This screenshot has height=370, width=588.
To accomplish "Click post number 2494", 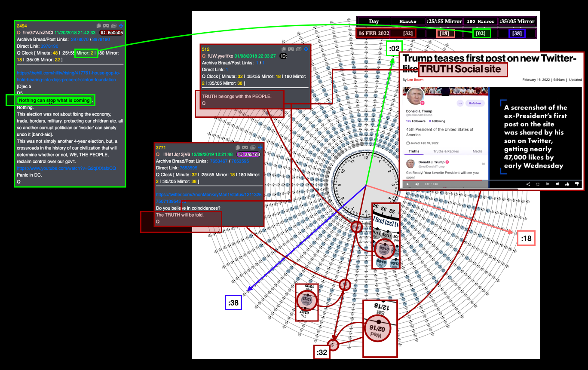I will tap(21, 26).
